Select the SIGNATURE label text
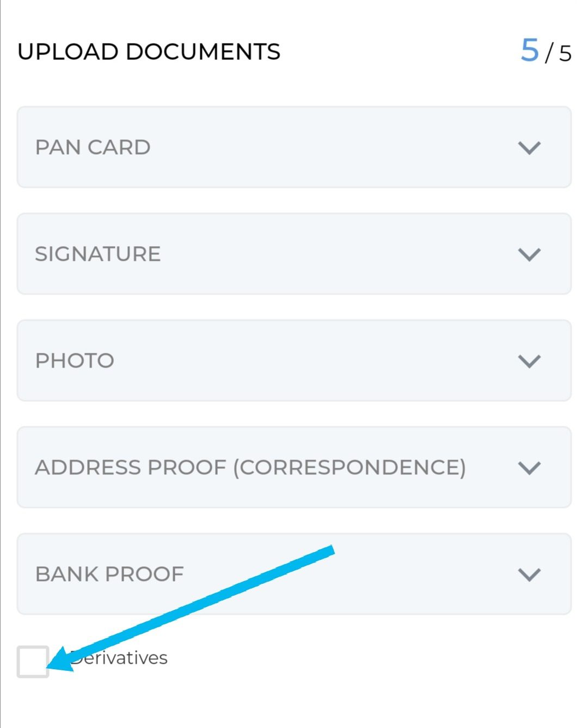This screenshot has width=588, height=728. tap(98, 254)
